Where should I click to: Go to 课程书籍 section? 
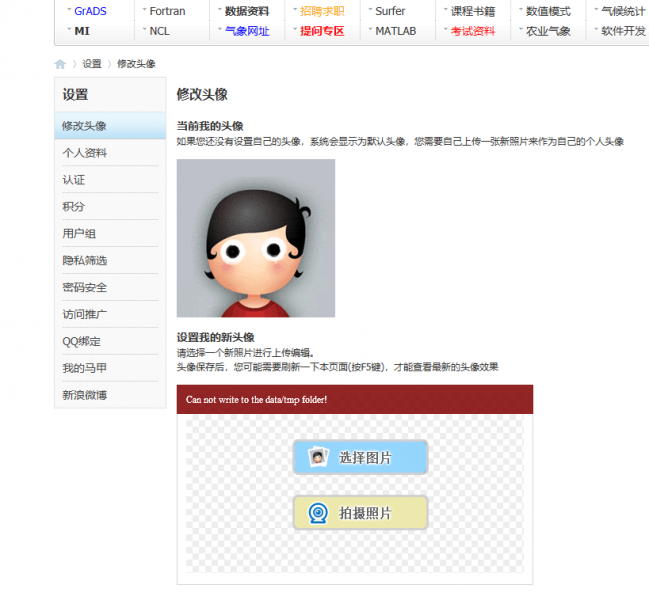pyautogui.click(x=473, y=11)
